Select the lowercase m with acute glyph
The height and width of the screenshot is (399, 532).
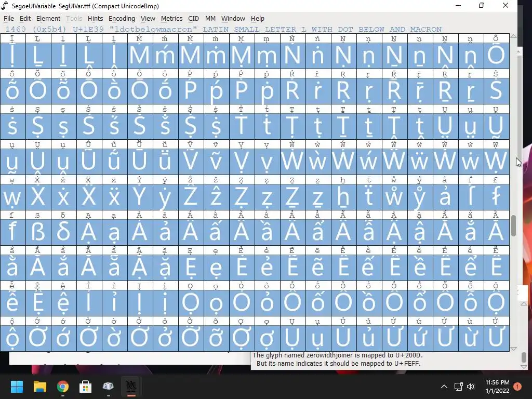(165, 55)
